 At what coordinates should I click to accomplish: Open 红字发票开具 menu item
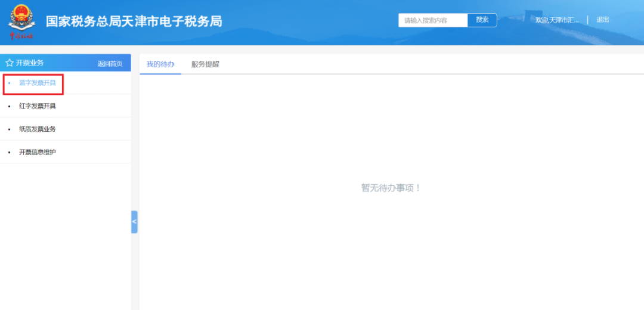click(x=38, y=106)
